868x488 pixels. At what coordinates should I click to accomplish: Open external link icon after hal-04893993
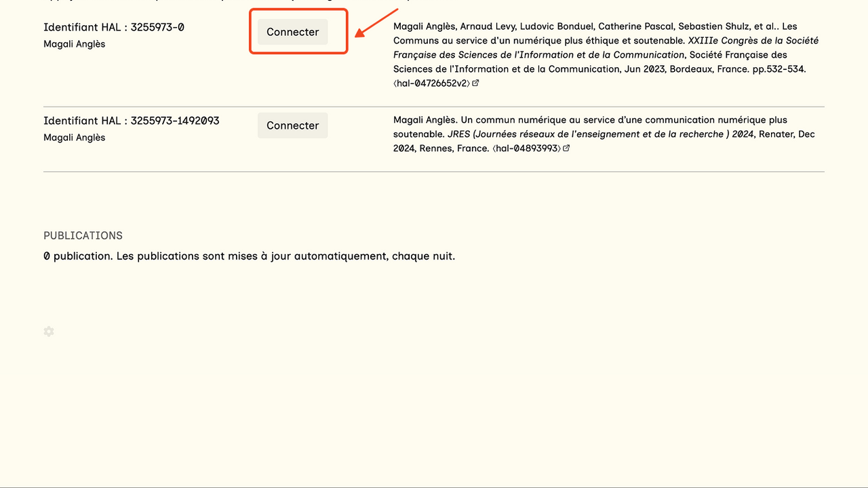pyautogui.click(x=567, y=148)
